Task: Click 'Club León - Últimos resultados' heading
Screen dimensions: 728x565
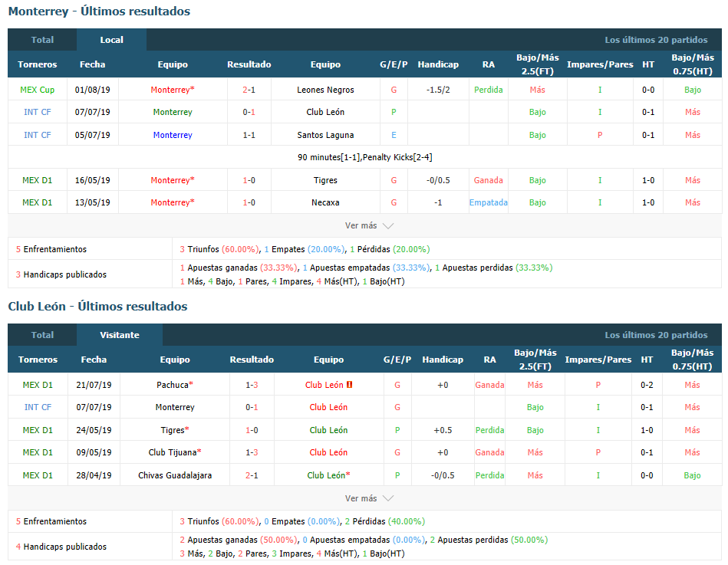Action: 98,306
